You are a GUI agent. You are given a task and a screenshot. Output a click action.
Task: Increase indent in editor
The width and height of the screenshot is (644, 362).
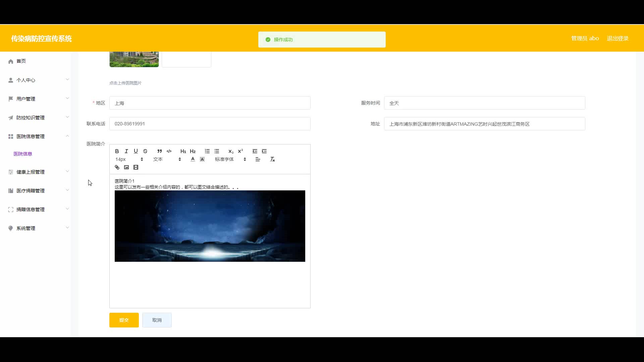[264, 151]
